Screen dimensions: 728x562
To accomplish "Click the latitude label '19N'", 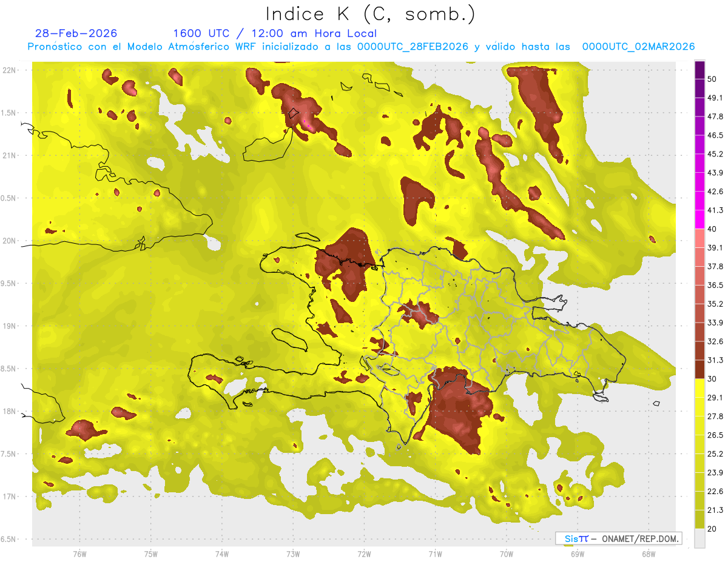I will pyautogui.click(x=8, y=326).
